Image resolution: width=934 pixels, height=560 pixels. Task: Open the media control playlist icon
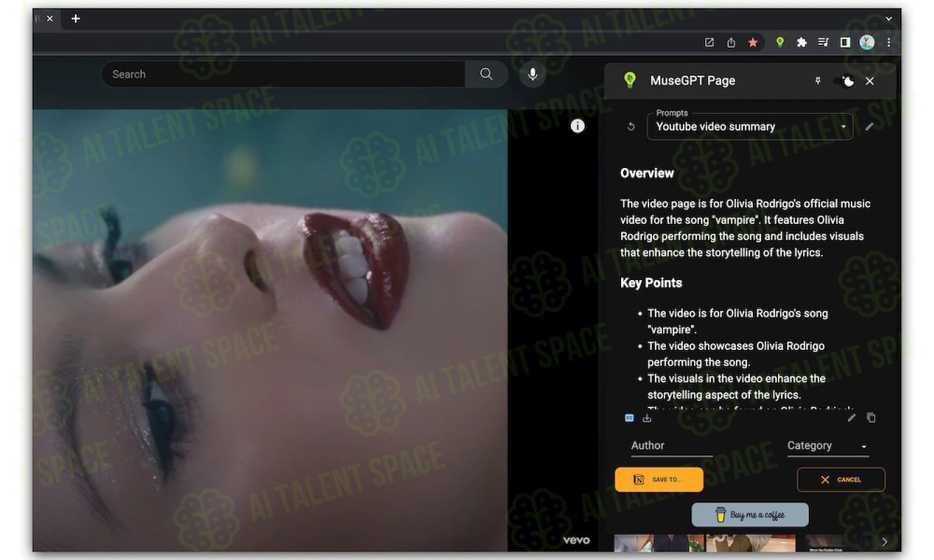(823, 42)
